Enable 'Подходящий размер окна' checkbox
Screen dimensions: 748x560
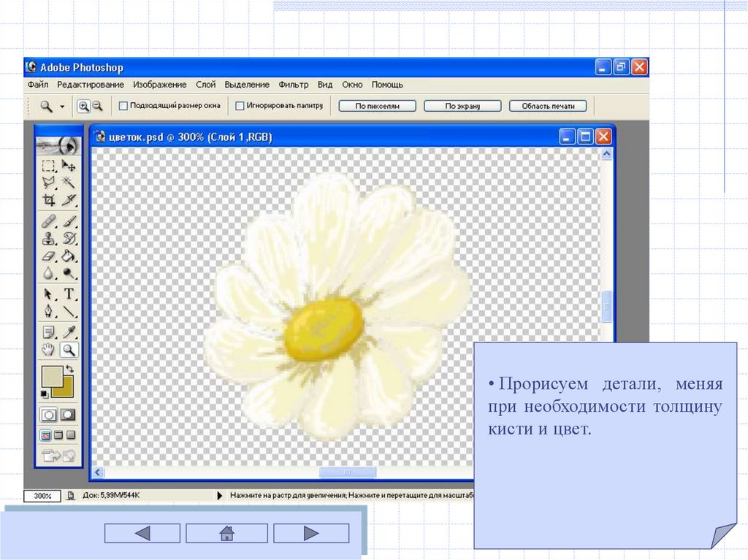point(123,106)
